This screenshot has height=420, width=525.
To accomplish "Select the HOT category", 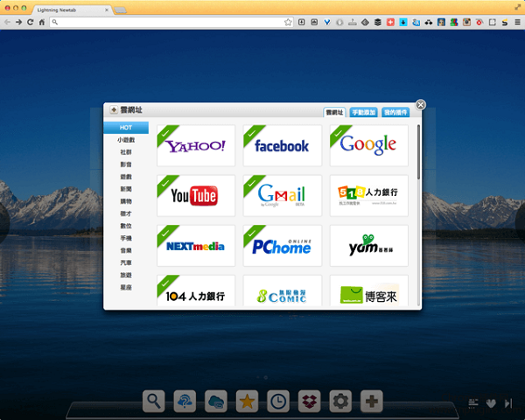I will 126,128.
